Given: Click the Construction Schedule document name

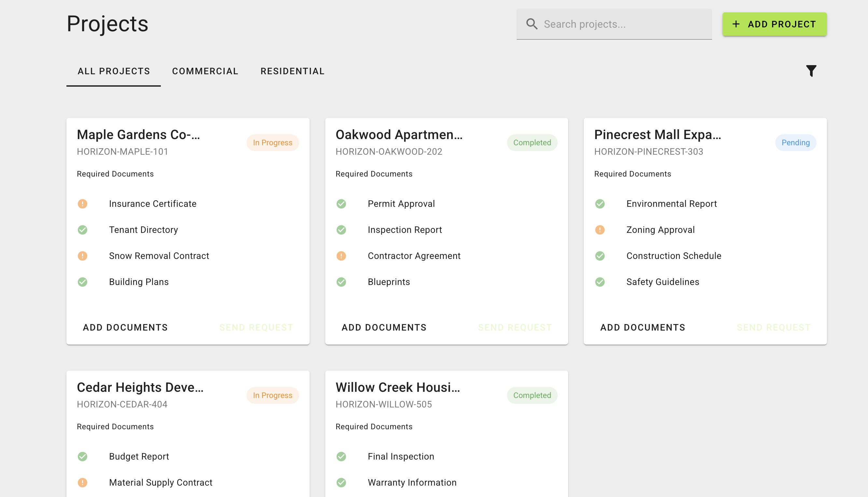Looking at the screenshot, I should (x=674, y=256).
